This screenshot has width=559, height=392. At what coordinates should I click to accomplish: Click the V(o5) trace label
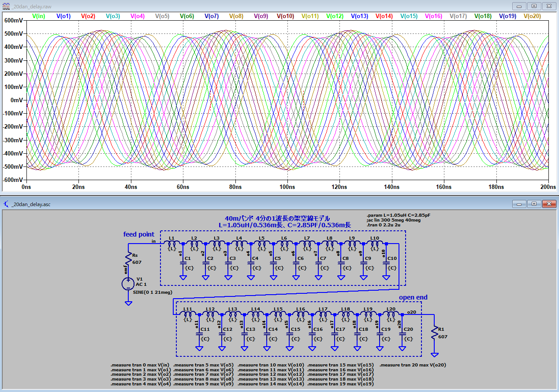[x=162, y=16]
